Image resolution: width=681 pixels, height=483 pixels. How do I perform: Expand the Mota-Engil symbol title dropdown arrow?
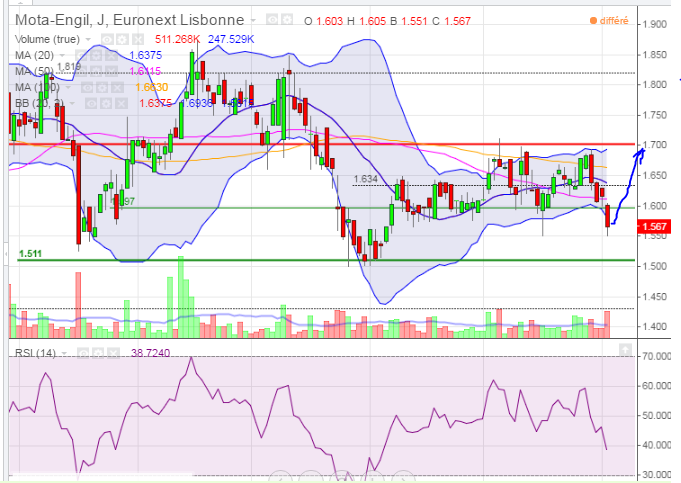[253, 20]
